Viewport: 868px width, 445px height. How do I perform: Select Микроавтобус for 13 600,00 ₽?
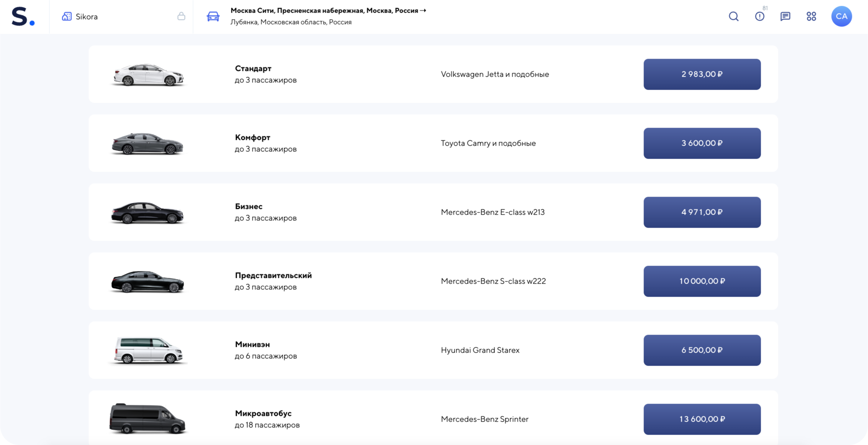click(x=702, y=419)
